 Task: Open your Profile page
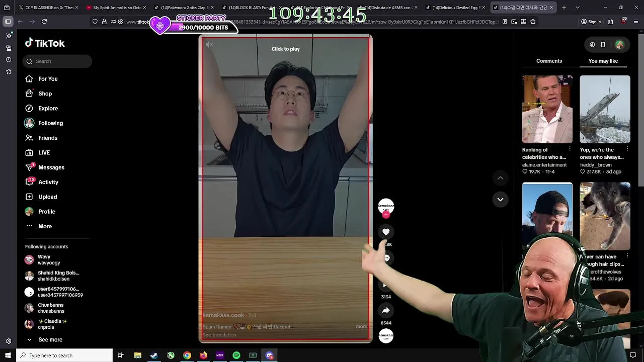tap(40, 212)
